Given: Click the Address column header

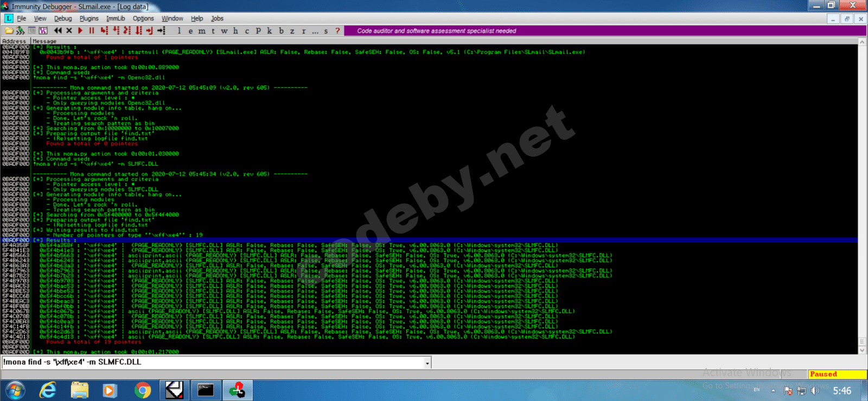Looking at the screenshot, I should (x=15, y=41).
